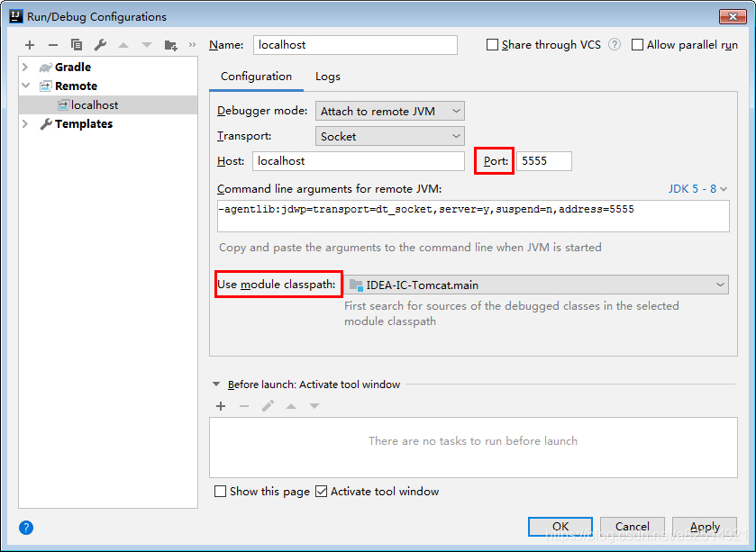Collapse the Remote tree node
Screen dimensions: 756x552
[25, 86]
